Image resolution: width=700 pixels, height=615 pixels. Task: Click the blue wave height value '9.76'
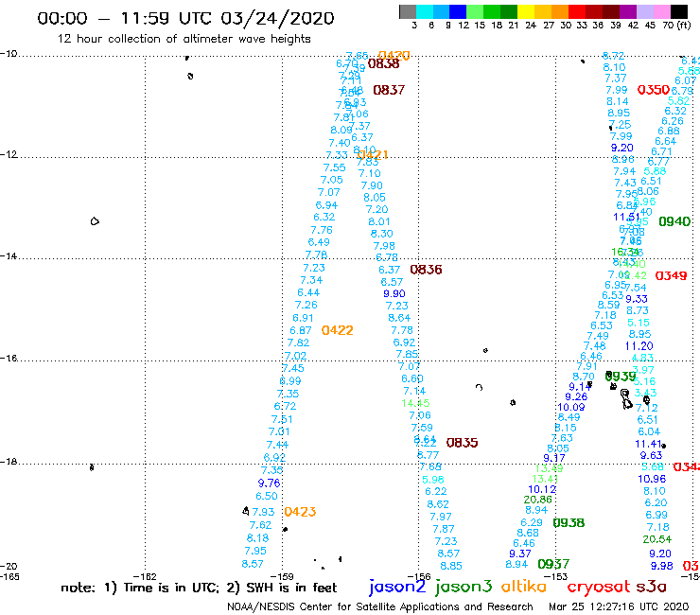click(x=269, y=483)
